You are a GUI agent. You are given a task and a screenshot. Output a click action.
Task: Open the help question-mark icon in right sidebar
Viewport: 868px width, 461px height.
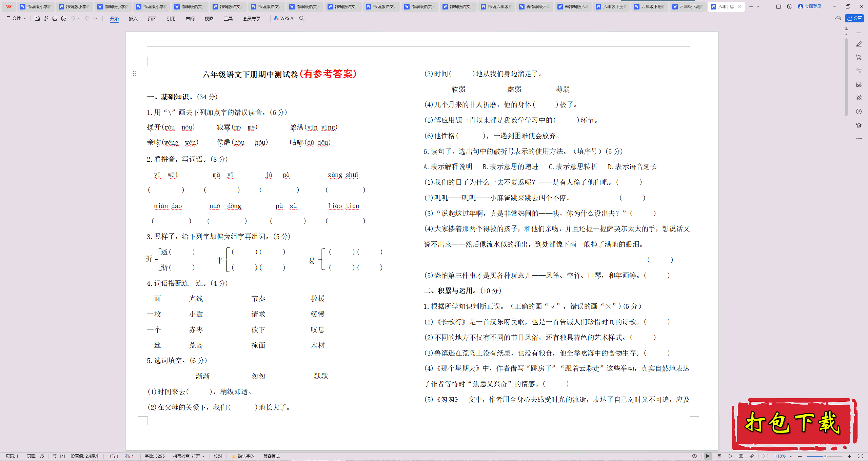click(x=859, y=112)
